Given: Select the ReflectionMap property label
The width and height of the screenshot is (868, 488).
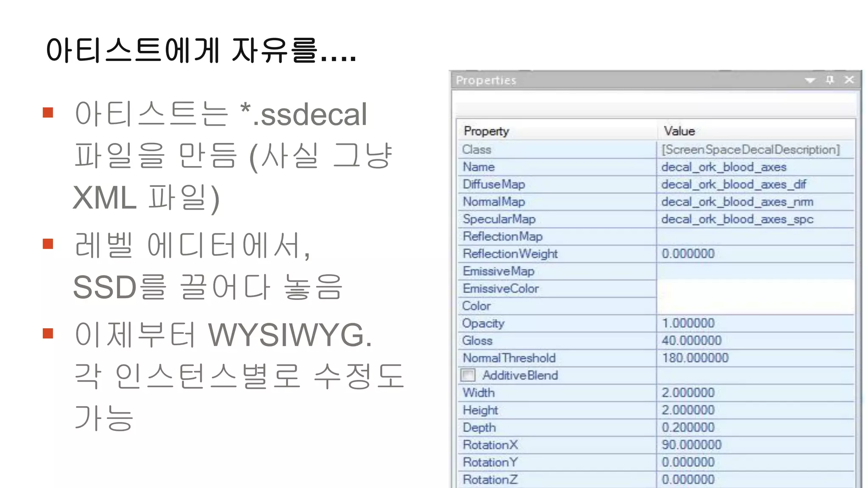Looking at the screenshot, I should point(503,236).
